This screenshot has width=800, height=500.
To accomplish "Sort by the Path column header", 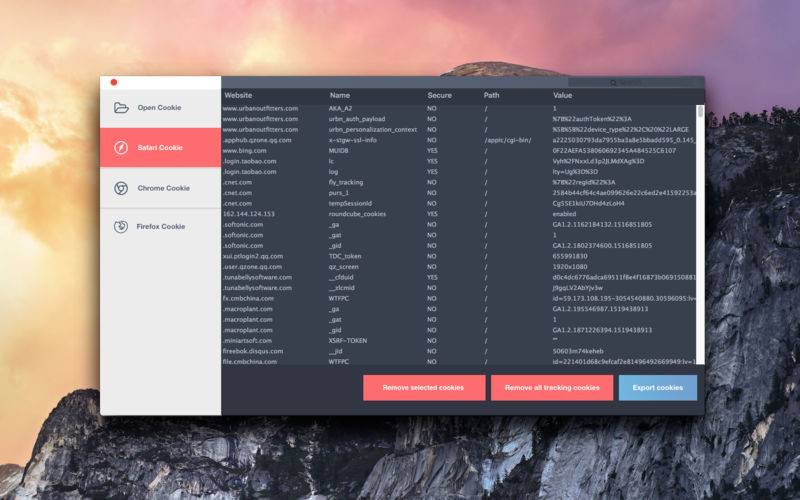I will pos(491,95).
